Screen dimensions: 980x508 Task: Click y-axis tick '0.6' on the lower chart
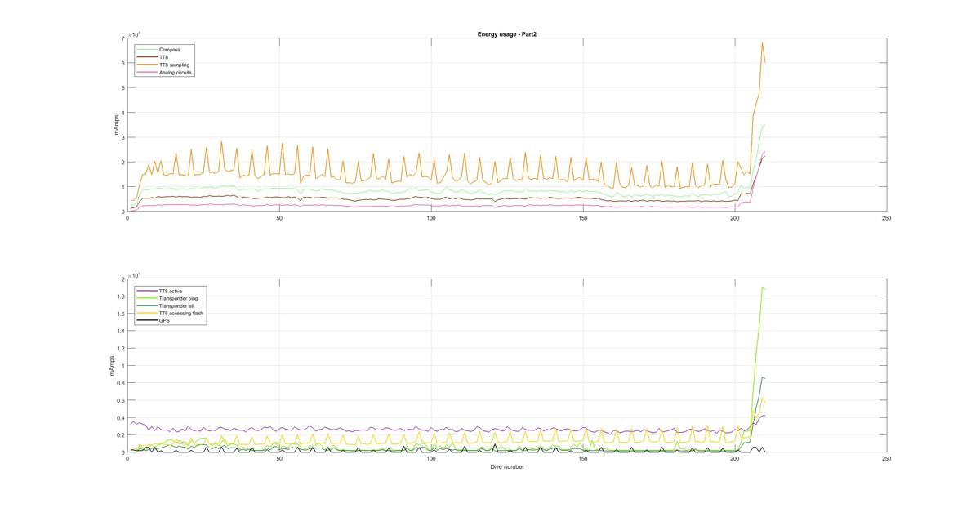(x=121, y=400)
